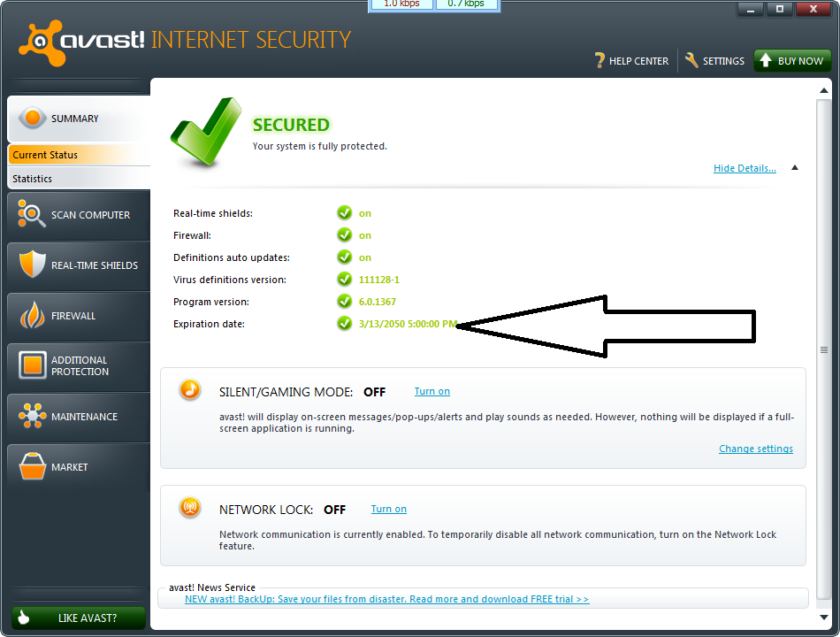The width and height of the screenshot is (840, 637).
Task: Click the Real-Time Shields shield icon
Action: click(32, 265)
